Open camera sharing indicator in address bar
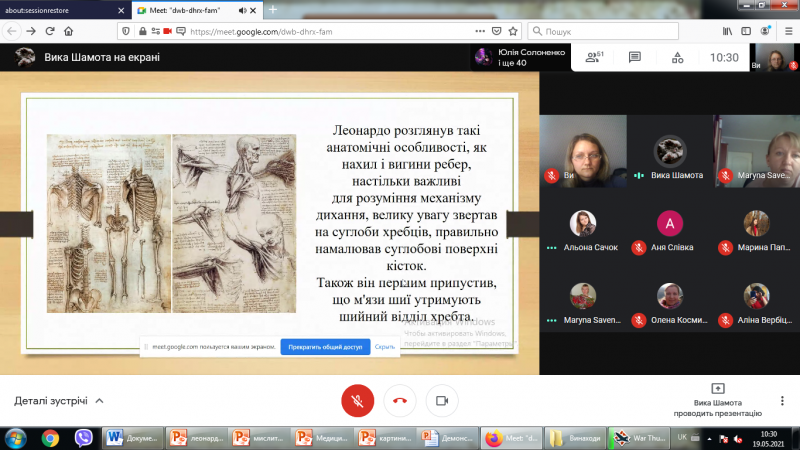Viewport: 800px width, 450px height. (x=167, y=31)
